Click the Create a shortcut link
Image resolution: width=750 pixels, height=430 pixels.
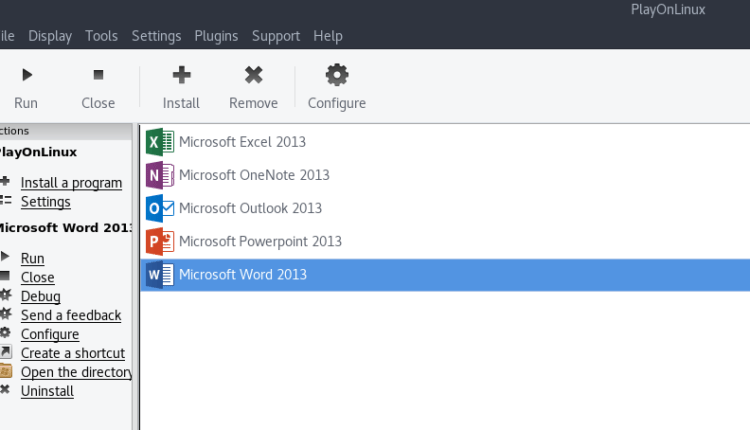(73, 353)
